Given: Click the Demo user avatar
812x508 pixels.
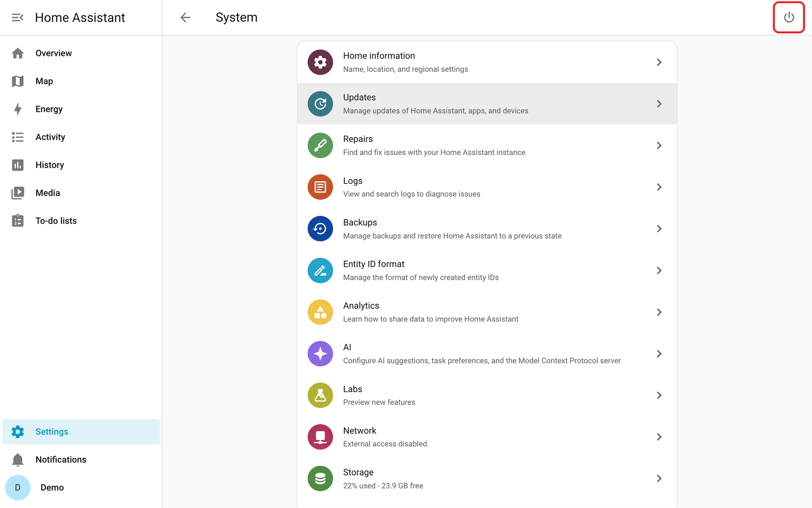Looking at the screenshot, I should 18,488.
